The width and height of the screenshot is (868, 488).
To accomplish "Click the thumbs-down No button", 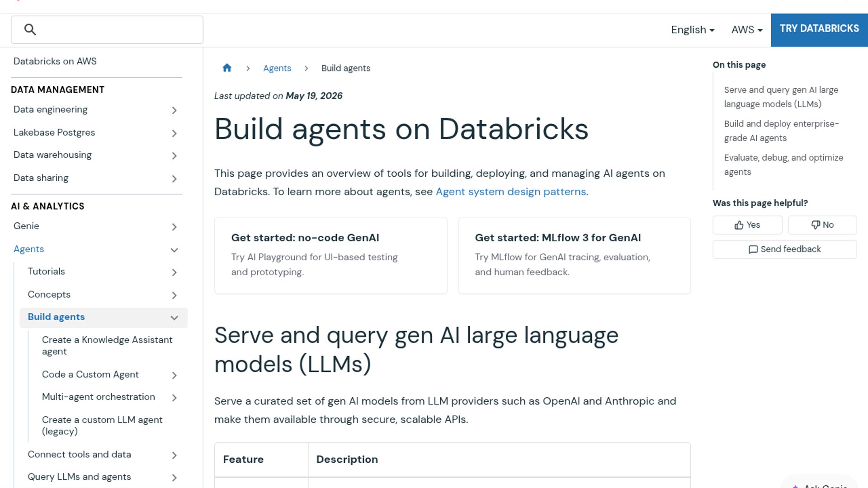I will (x=822, y=225).
